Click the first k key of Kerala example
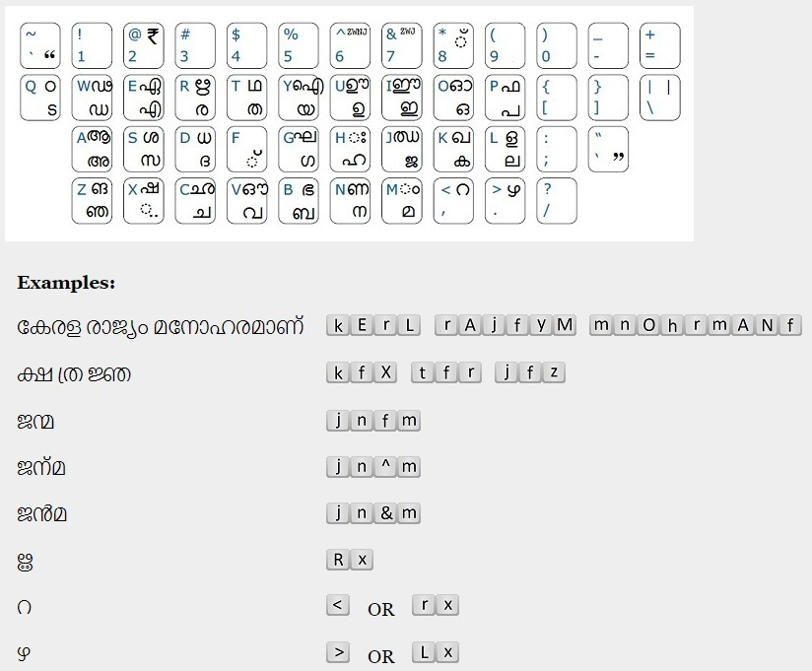Image resolution: width=812 pixels, height=671 pixels. (x=338, y=325)
